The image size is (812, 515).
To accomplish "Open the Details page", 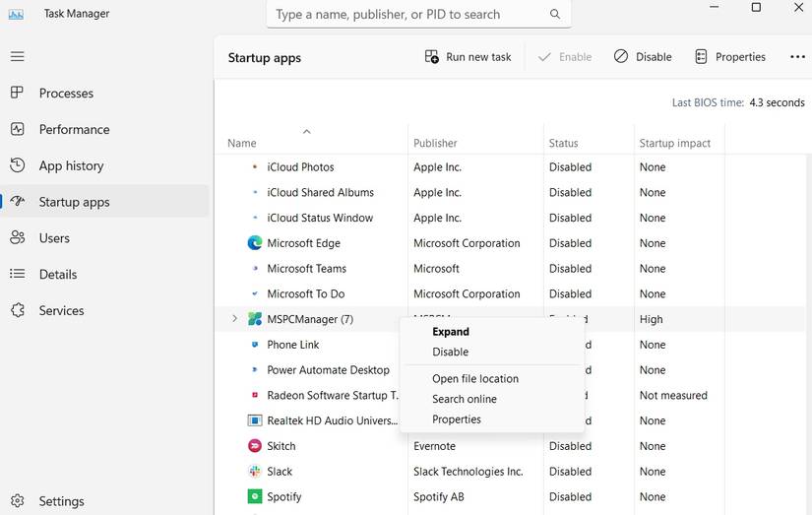I will [105, 275].
